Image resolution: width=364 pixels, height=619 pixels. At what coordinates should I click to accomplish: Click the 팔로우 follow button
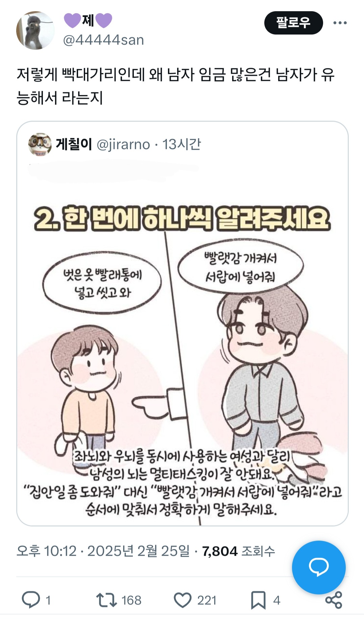pos(293,23)
